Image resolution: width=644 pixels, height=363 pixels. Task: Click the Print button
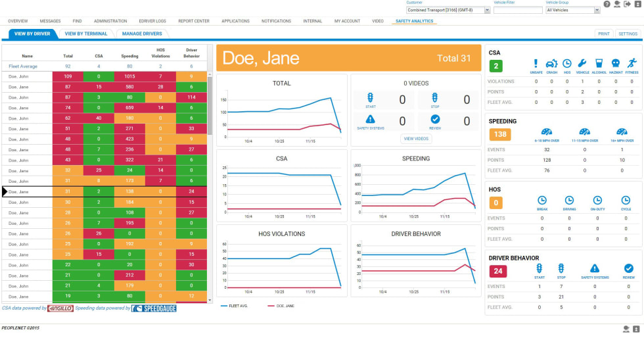point(603,33)
